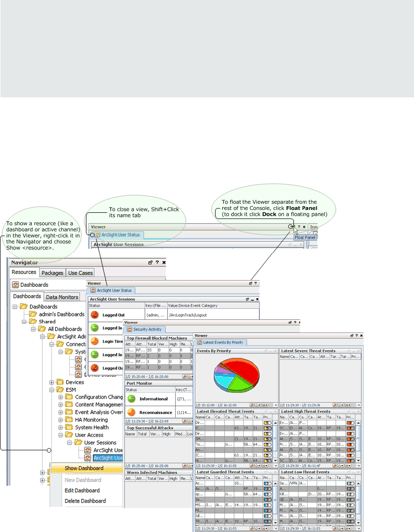Viewport: 414px width, 532px height.
Task: Click the Dashboards resource icon in the Navigator
Action: 15,285
